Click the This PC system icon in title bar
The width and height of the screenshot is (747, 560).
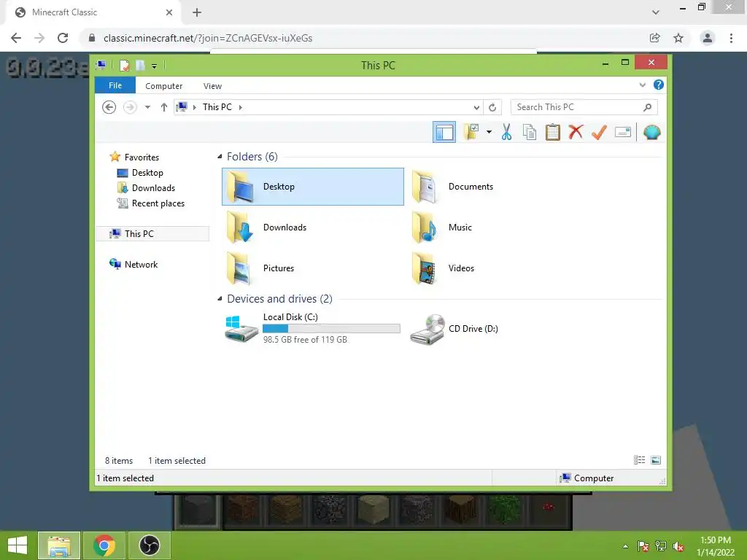(101, 65)
